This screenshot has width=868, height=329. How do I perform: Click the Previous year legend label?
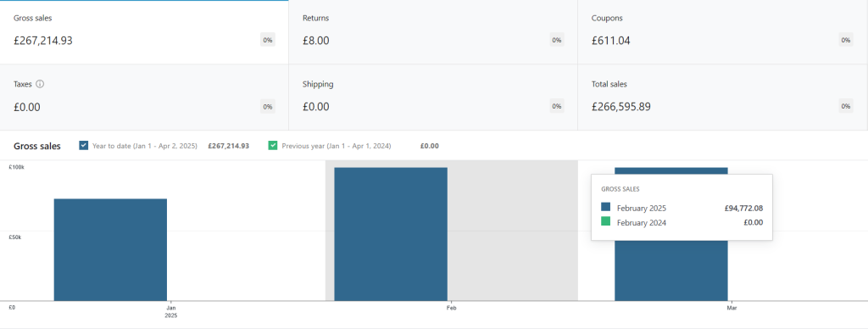[337, 146]
